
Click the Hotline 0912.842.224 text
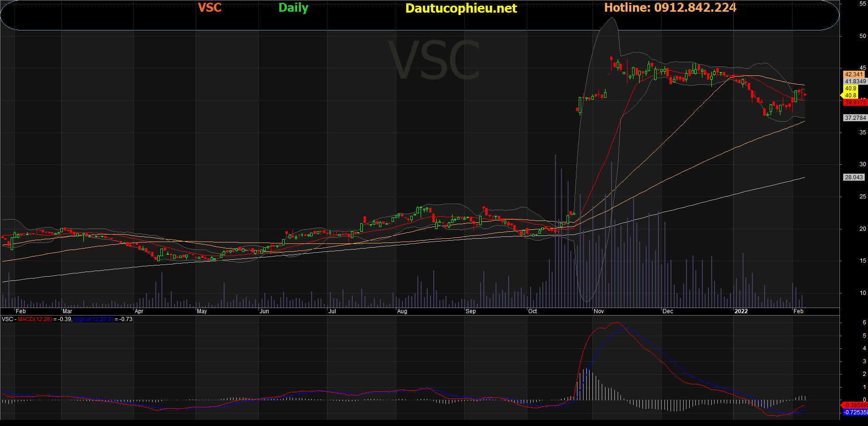coord(670,8)
